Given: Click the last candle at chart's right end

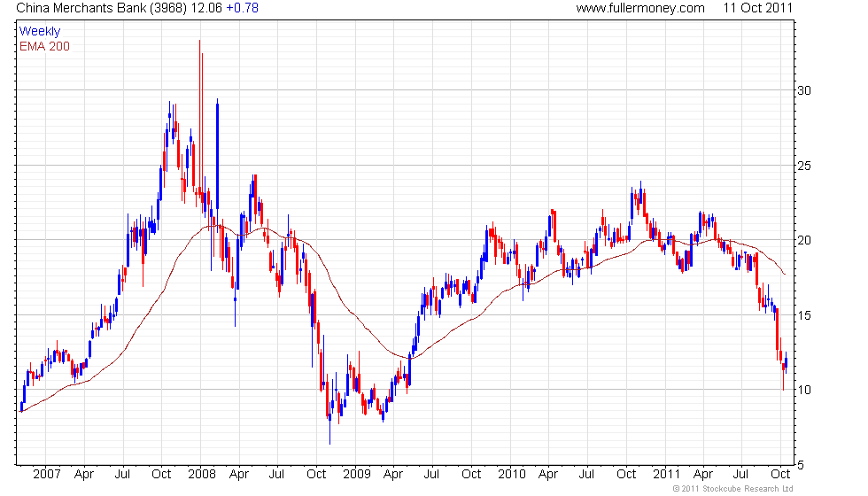Looking at the screenshot, I should click(787, 362).
